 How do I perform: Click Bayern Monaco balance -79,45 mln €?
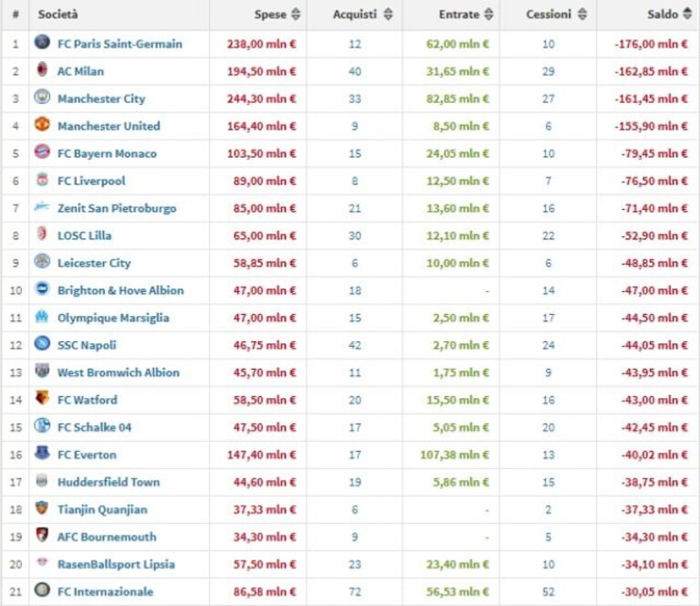[x=654, y=153]
